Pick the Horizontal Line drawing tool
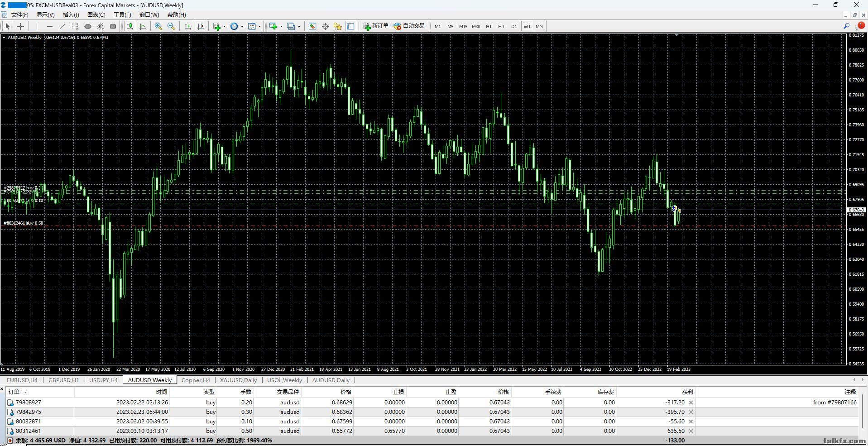Viewport: 868px width, 446px height. pos(50,26)
